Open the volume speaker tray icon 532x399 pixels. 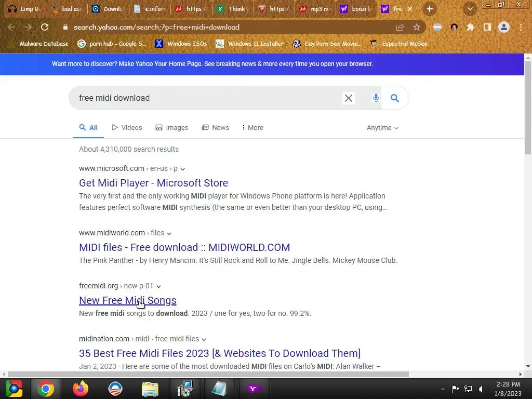(481, 389)
